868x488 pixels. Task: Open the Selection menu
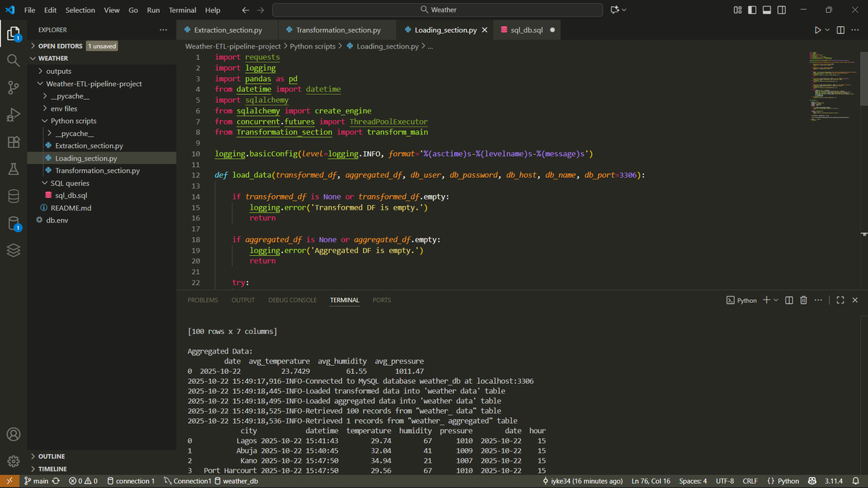[x=80, y=10]
